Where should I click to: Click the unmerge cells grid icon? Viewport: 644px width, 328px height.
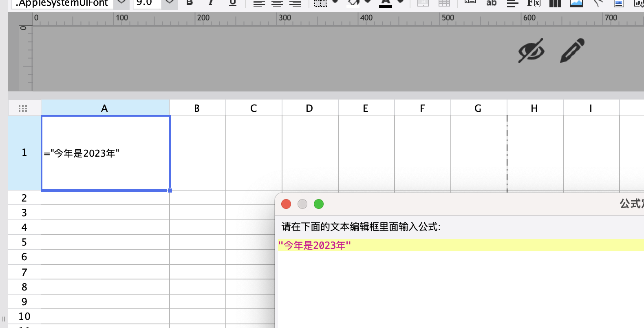[x=444, y=3]
